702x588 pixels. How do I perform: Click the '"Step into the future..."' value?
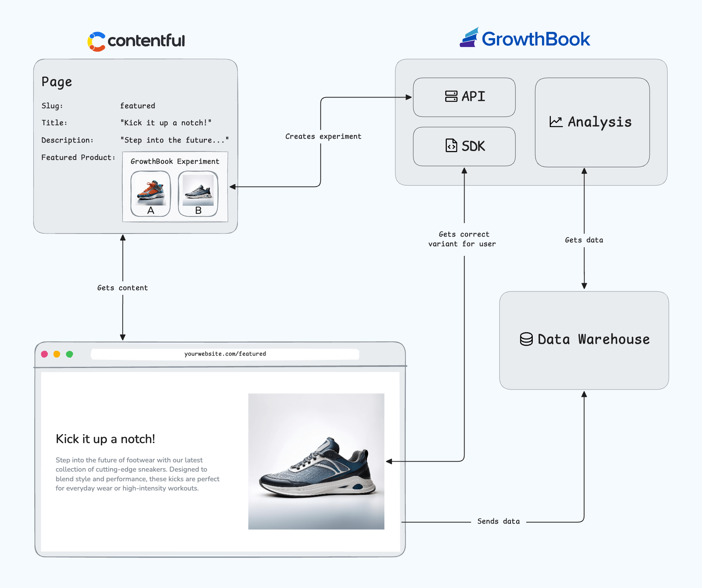pos(175,140)
